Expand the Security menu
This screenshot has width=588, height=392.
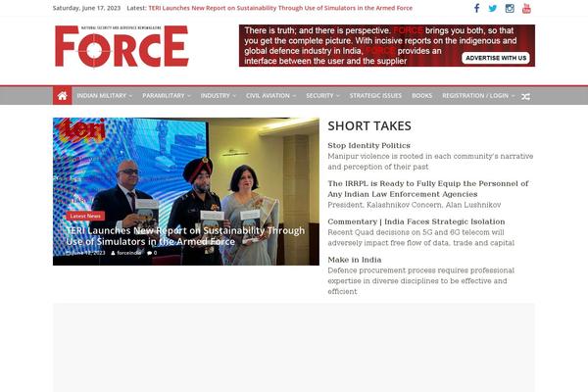[322, 96]
